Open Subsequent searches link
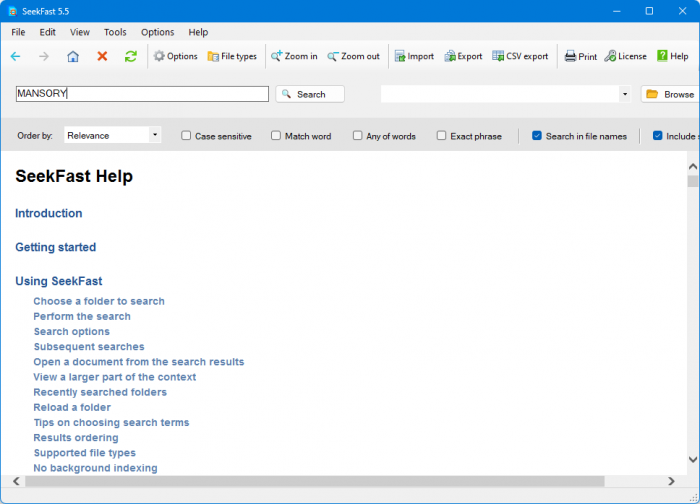Screen dimensions: 700x504 click(x=89, y=347)
